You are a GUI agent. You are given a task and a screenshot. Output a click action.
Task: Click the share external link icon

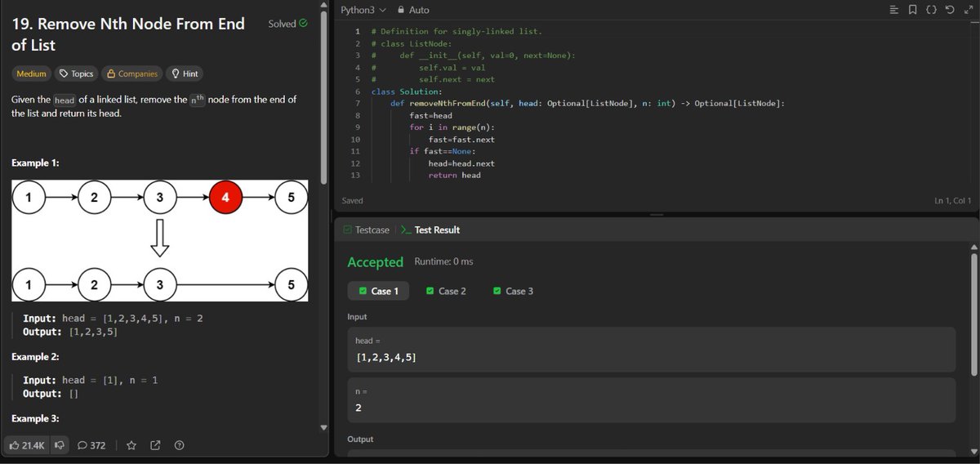pyautogui.click(x=155, y=445)
